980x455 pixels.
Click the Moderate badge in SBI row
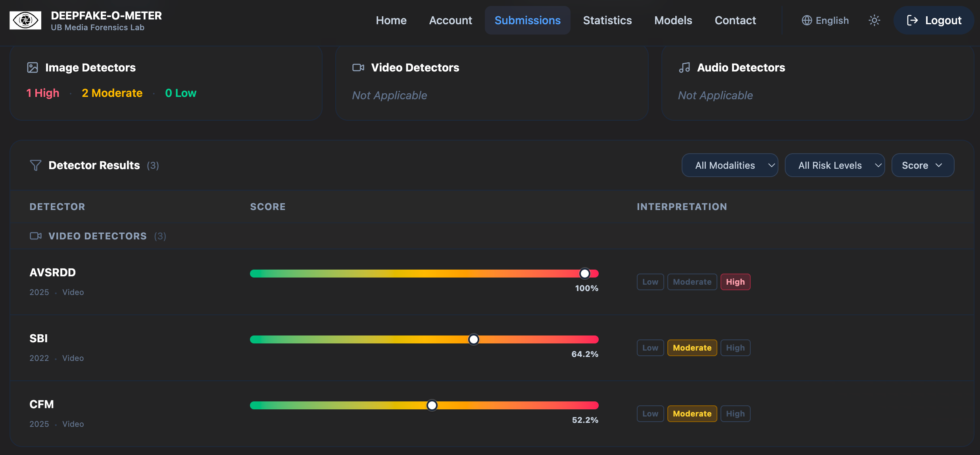click(x=692, y=348)
